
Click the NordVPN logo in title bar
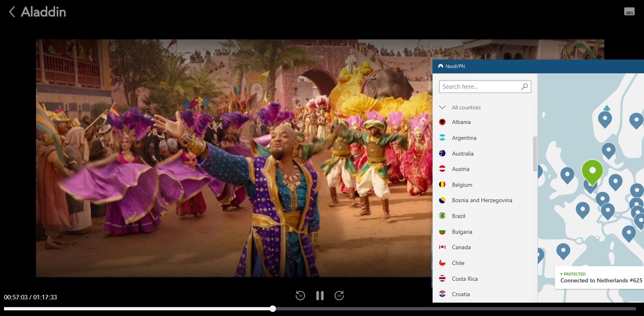tap(441, 66)
